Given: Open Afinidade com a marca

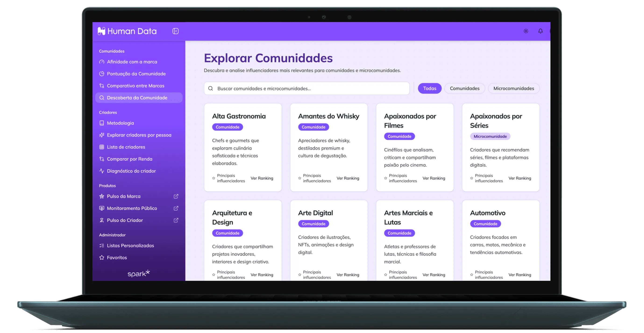Looking at the screenshot, I should click(x=132, y=62).
